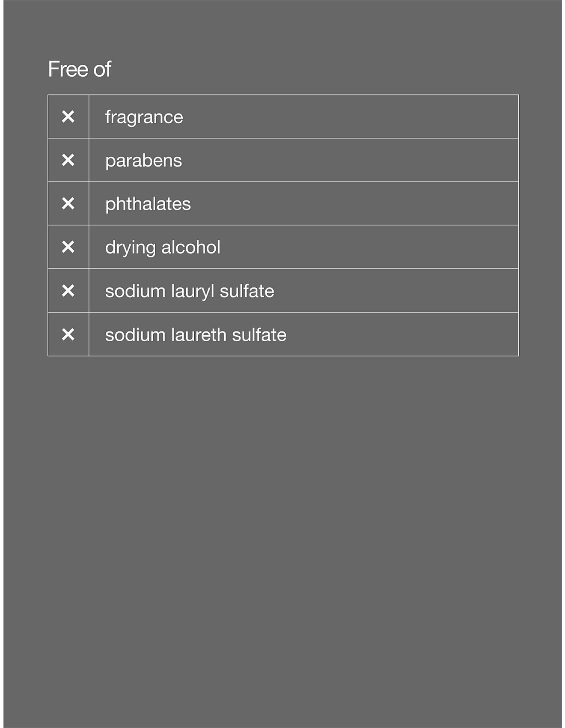Select the phthalates text label
The height and width of the screenshot is (728, 565).
148,204
